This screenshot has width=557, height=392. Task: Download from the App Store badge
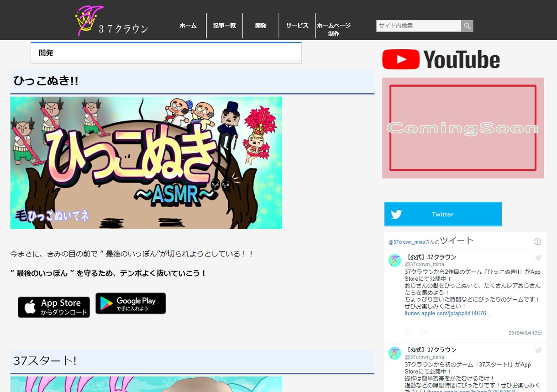(54, 307)
